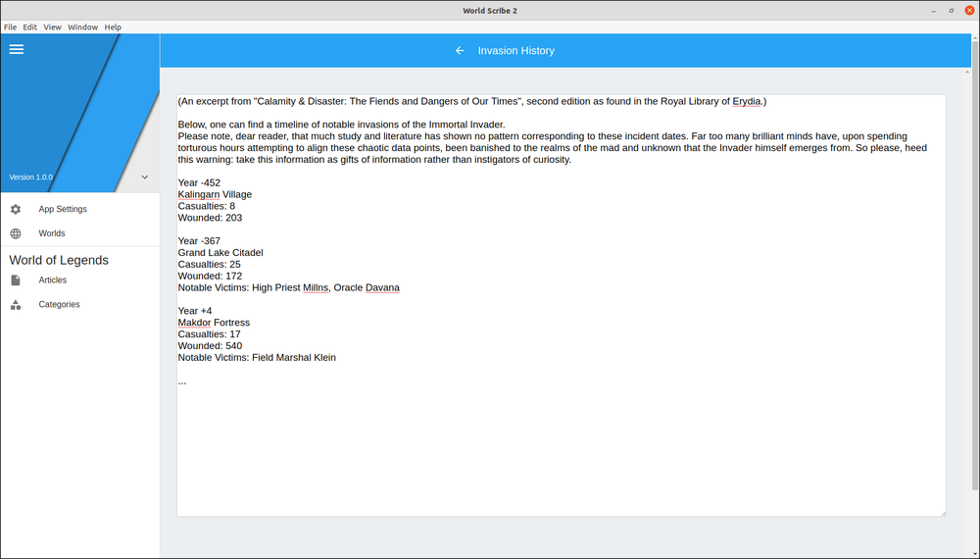Go back using the arrow beside Invasion History
The height and width of the screenshot is (559, 980).
click(460, 51)
